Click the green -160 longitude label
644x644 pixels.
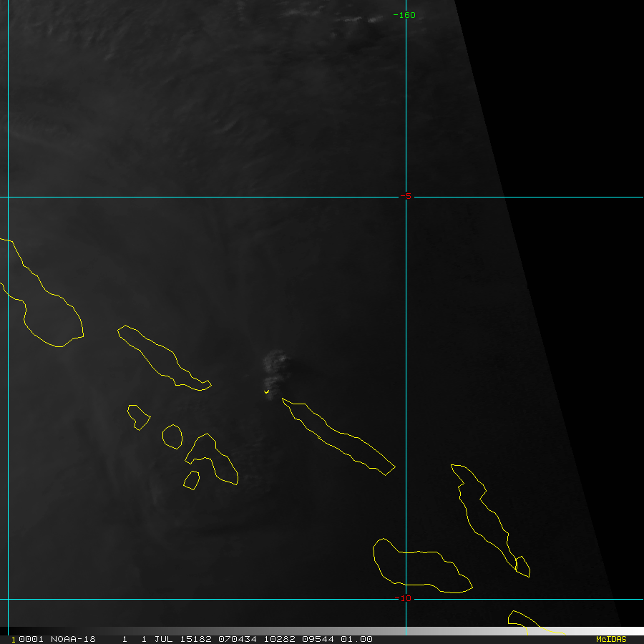[404, 15]
